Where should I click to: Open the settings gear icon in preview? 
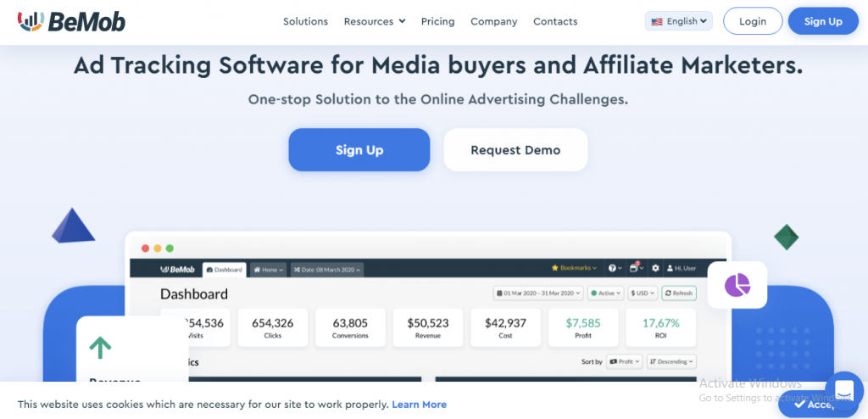pos(655,268)
